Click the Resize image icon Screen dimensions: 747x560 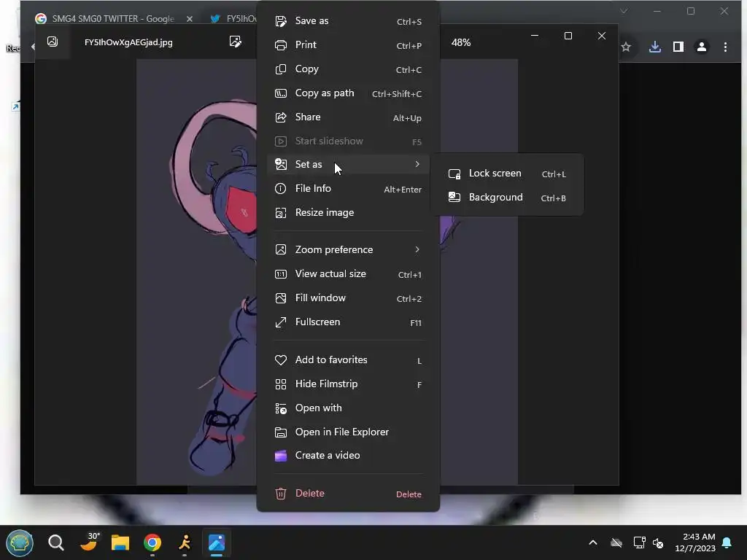pos(281,213)
